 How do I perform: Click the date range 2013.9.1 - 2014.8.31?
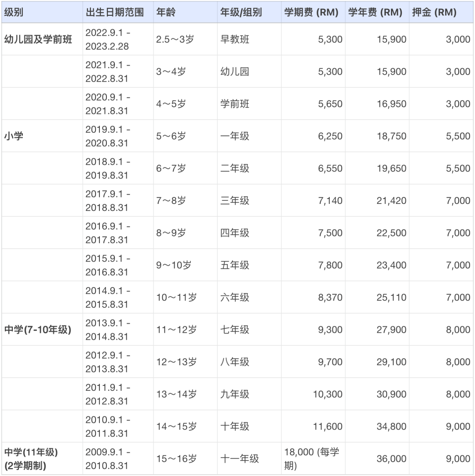118,330
